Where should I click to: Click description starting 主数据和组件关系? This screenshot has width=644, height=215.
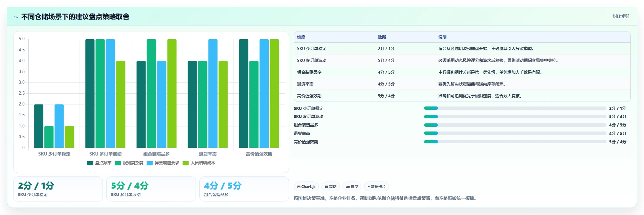pos(491,72)
